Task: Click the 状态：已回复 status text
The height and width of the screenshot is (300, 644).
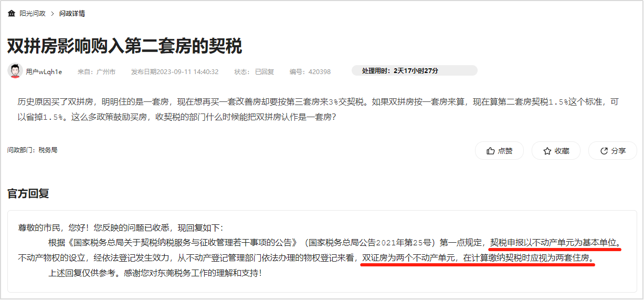Action: pos(254,71)
